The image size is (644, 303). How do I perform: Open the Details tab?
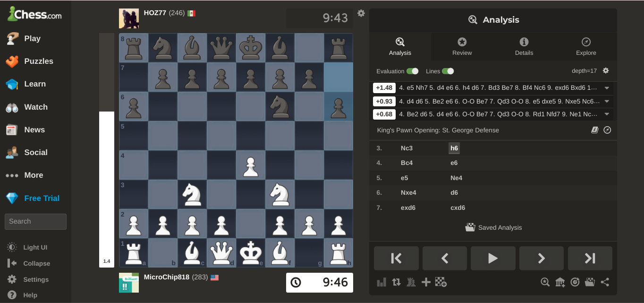pyautogui.click(x=524, y=46)
